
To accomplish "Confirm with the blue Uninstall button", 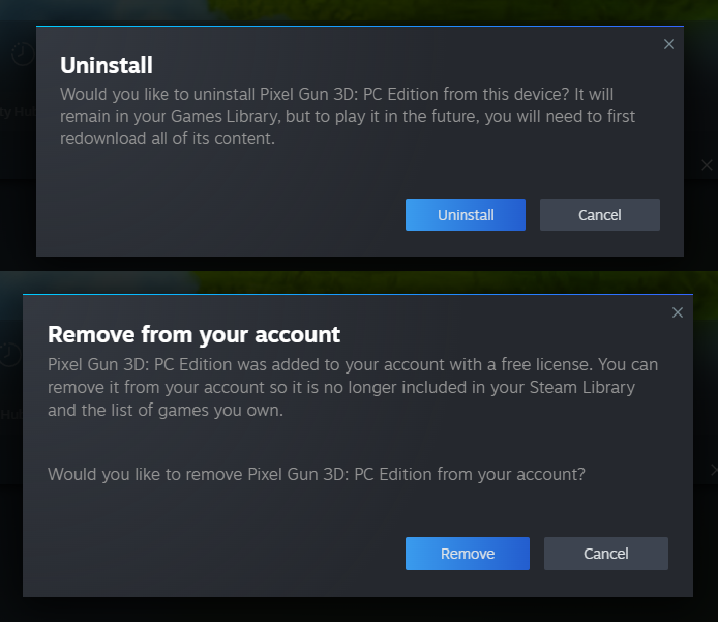I will (x=465, y=215).
